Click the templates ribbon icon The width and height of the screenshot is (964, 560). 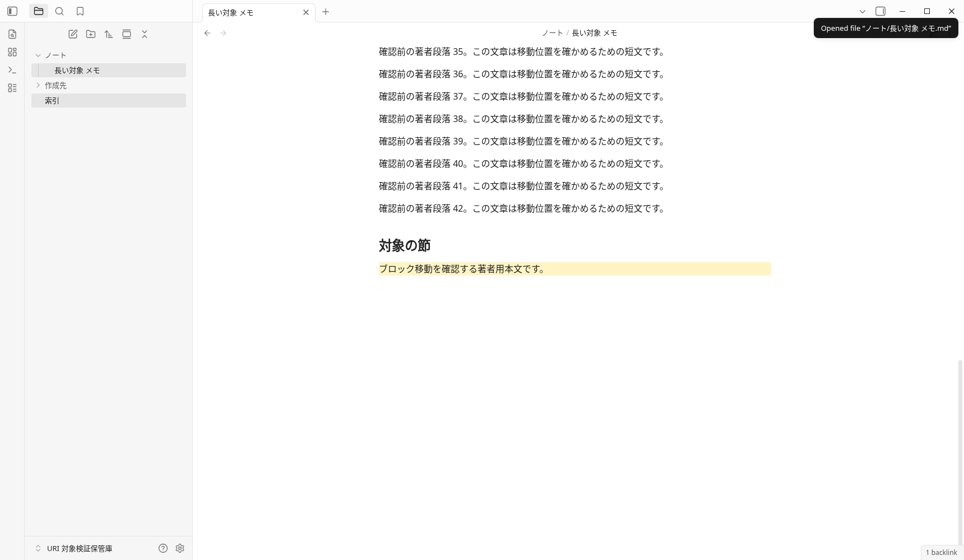[x=12, y=88]
